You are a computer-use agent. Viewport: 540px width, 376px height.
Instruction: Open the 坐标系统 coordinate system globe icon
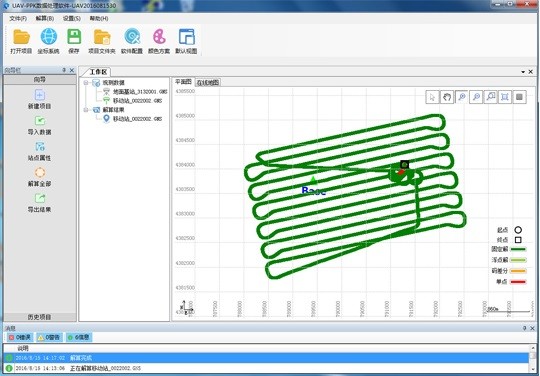[48, 41]
